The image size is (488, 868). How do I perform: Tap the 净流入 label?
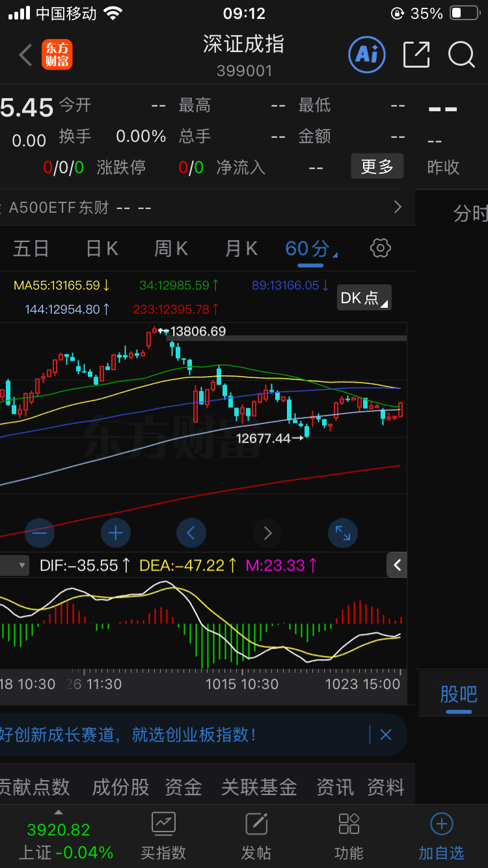[x=241, y=167]
